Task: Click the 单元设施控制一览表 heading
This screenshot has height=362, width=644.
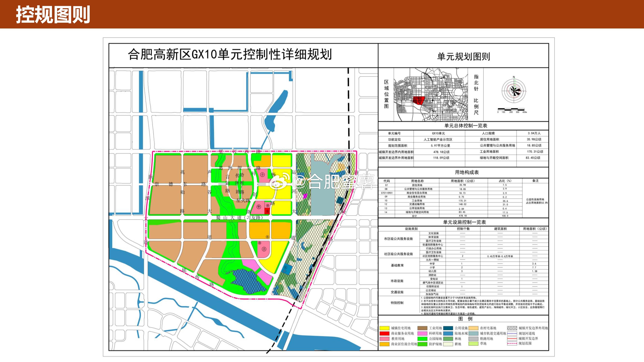Action: point(464,222)
